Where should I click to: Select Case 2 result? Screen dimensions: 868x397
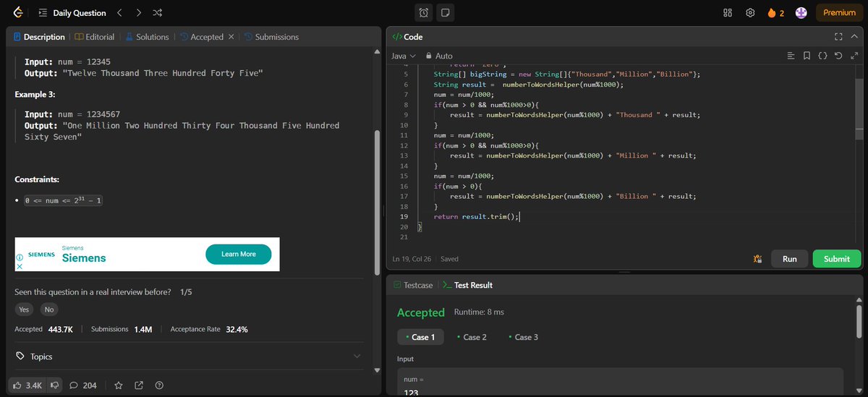pyautogui.click(x=471, y=337)
